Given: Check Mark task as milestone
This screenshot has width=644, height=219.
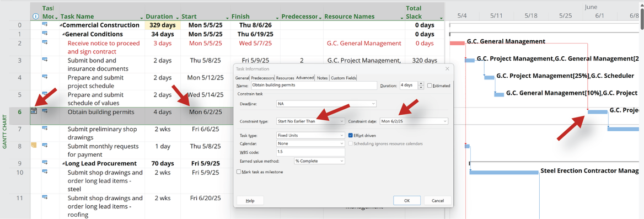Looking at the screenshot, I should point(239,172).
